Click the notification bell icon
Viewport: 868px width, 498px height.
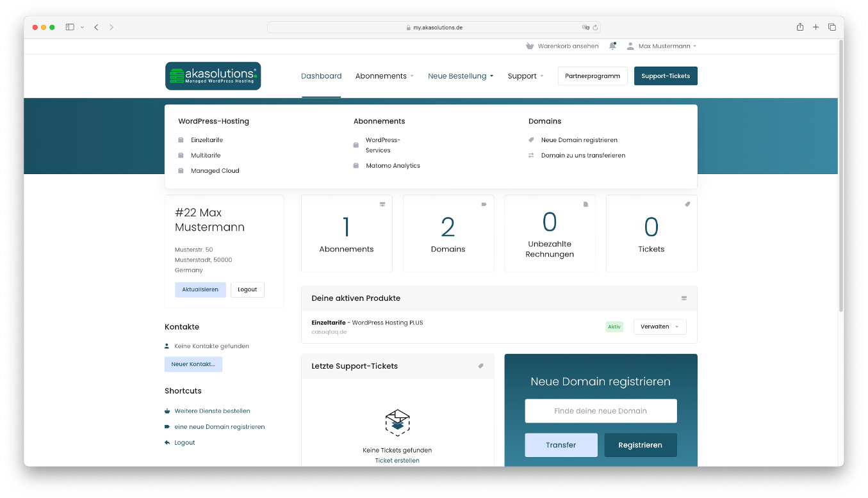pyautogui.click(x=612, y=46)
